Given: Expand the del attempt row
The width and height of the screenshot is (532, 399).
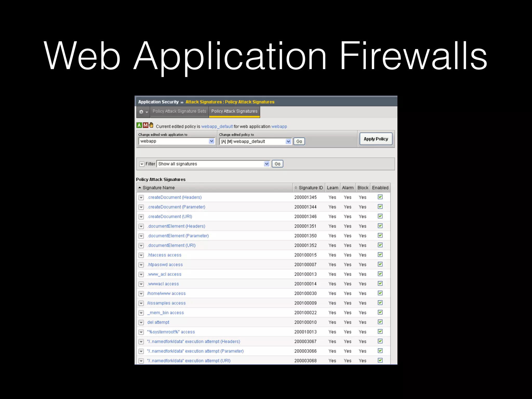Looking at the screenshot, I should click(141, 322).
